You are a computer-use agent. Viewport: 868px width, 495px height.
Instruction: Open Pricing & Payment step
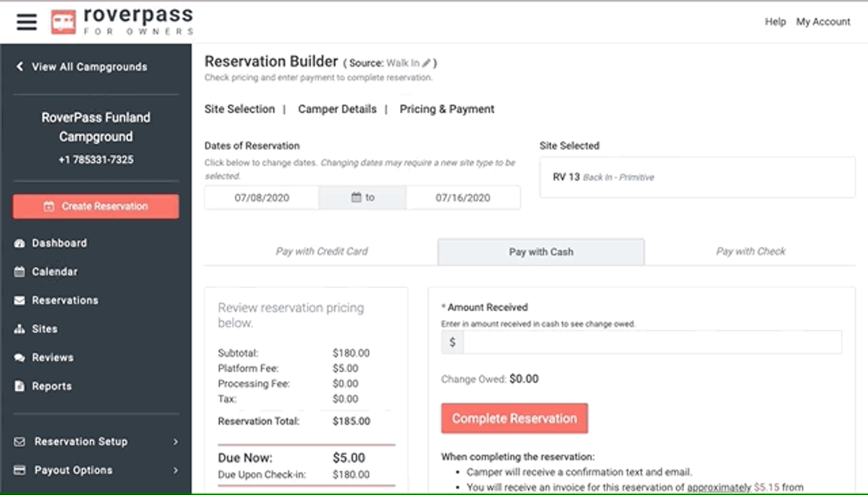pos(447,109)
